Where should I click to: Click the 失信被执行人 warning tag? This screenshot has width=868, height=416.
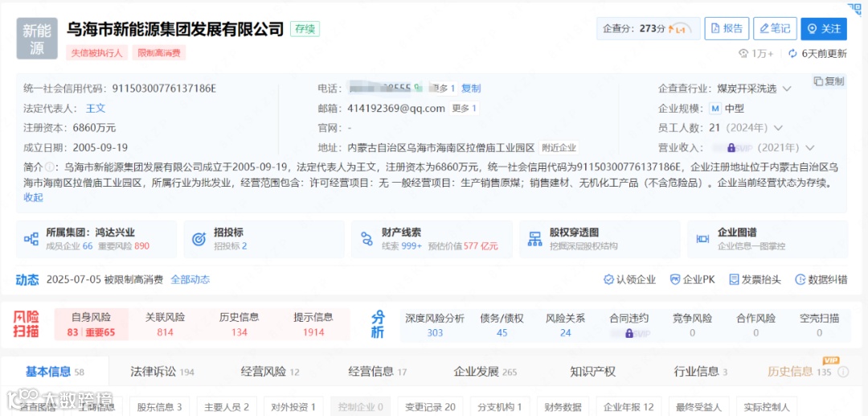97,52
